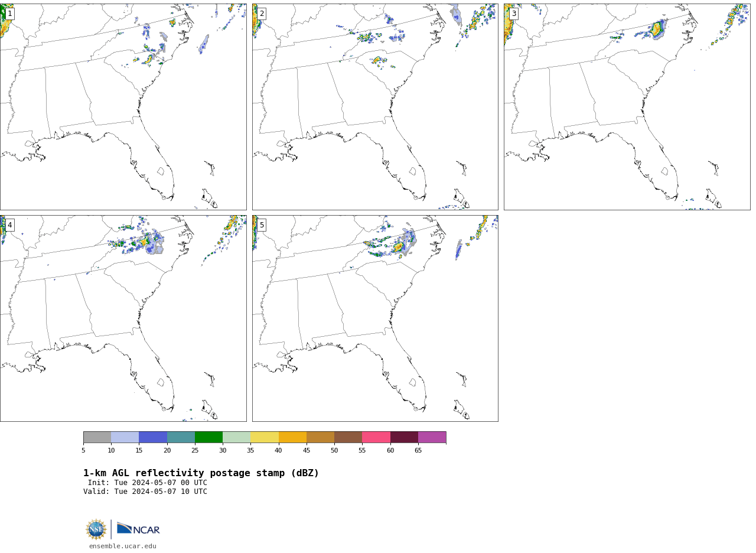Select the dark brown 50-55 dBZ swatch

pyautogui.click(x=348, y=437)
